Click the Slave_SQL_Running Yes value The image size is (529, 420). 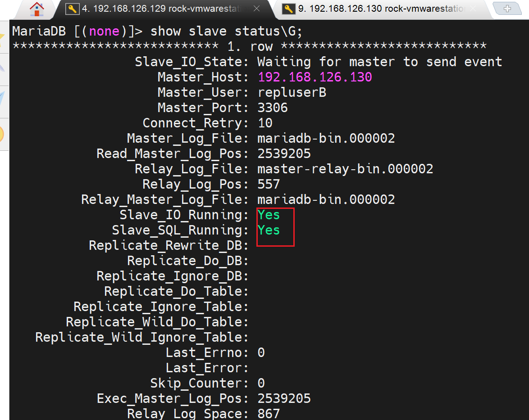(269, 230)
